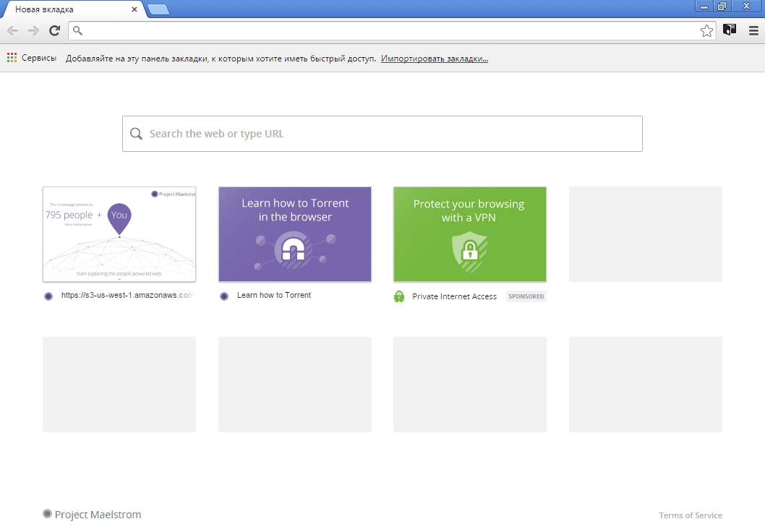Open the Private Internet Access link
Image resolution: width=765 pixels, height=532 pixels.
(x=454, y=296)
